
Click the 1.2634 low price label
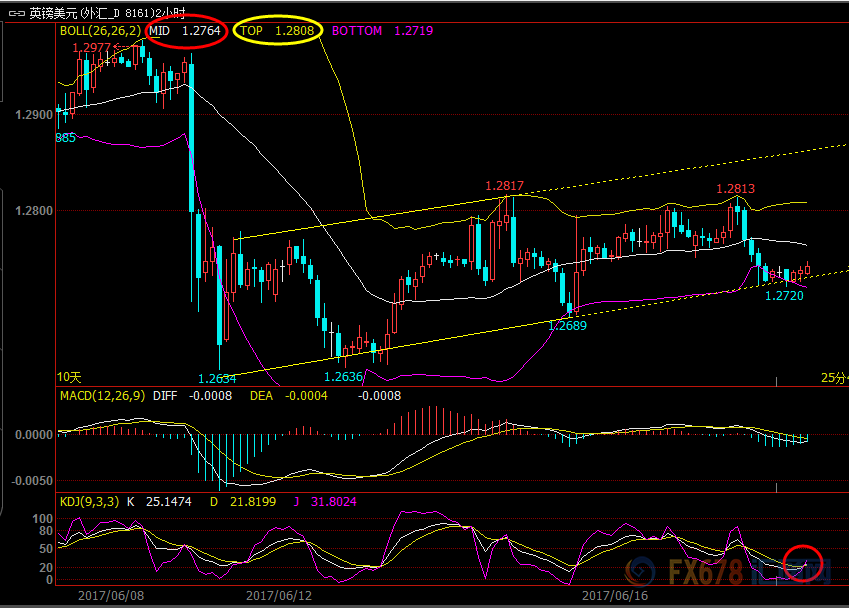[x=217, y=379]
